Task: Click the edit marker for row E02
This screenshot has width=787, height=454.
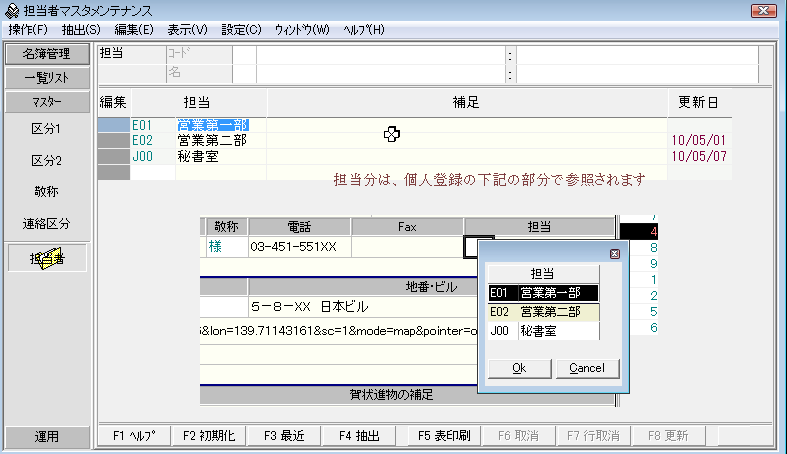Action: 114,140
